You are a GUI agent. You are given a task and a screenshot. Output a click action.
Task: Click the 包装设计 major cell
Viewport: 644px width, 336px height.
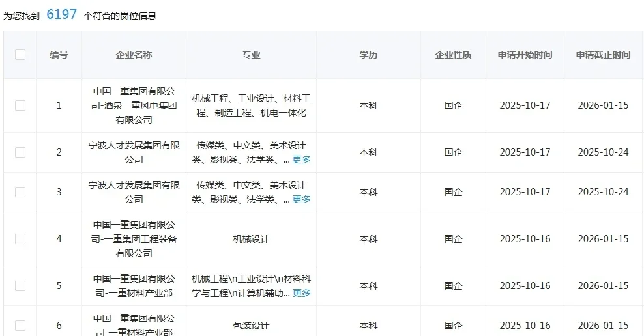click(251, 326)
